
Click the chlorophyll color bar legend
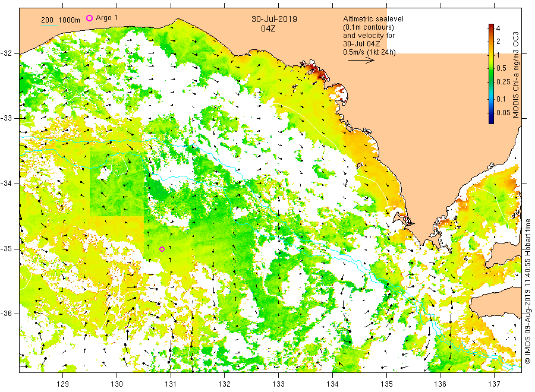pyautogui.click(x=492, y=74)
